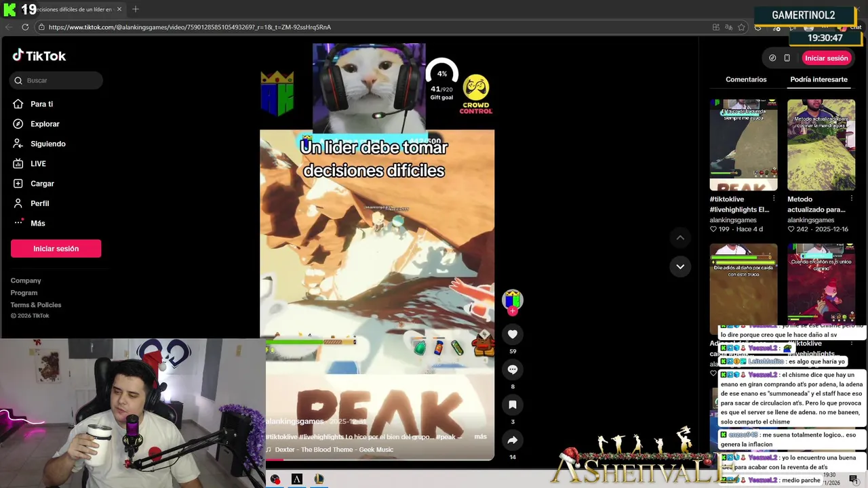The image size is (868, 488).
Task: Open the black A taskbar app icon
Action: [x=297, y=479]
